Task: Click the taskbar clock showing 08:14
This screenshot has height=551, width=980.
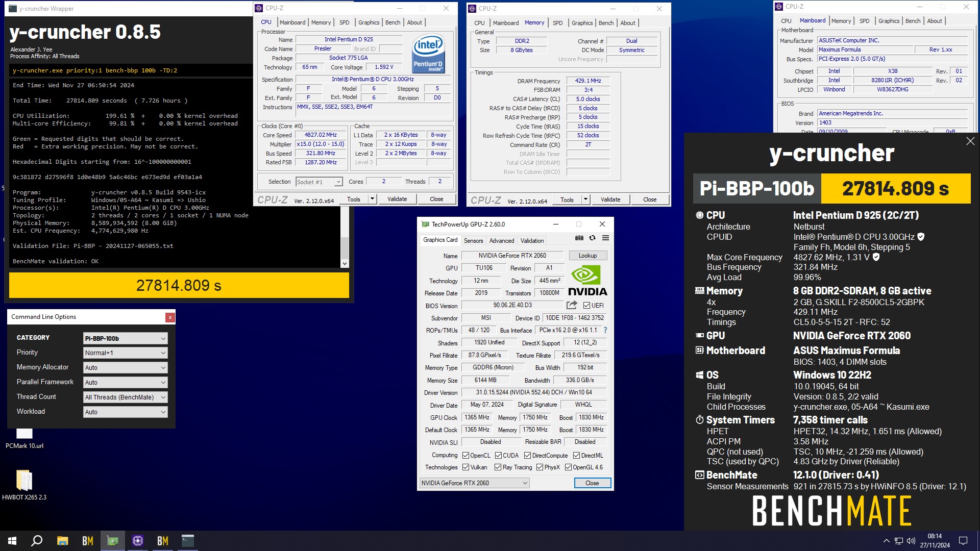Action: pyautogui.click(x=935, y=541)
